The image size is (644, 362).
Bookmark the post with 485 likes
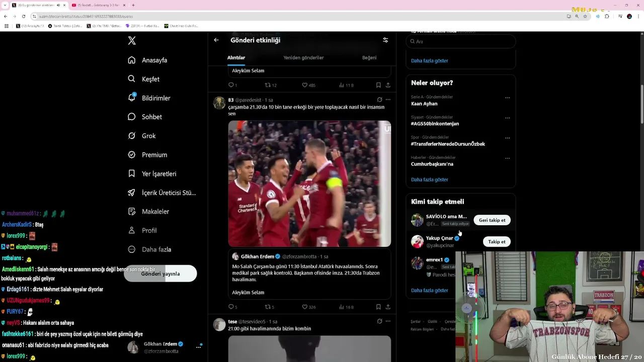point(378,85)
